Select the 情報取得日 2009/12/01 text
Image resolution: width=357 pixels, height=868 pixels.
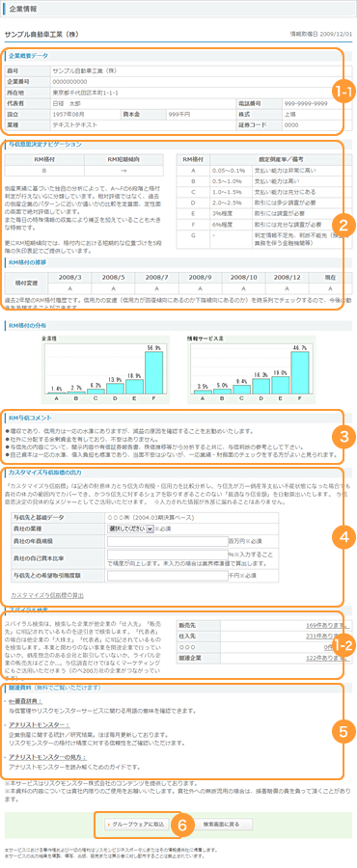coord(321,34)
